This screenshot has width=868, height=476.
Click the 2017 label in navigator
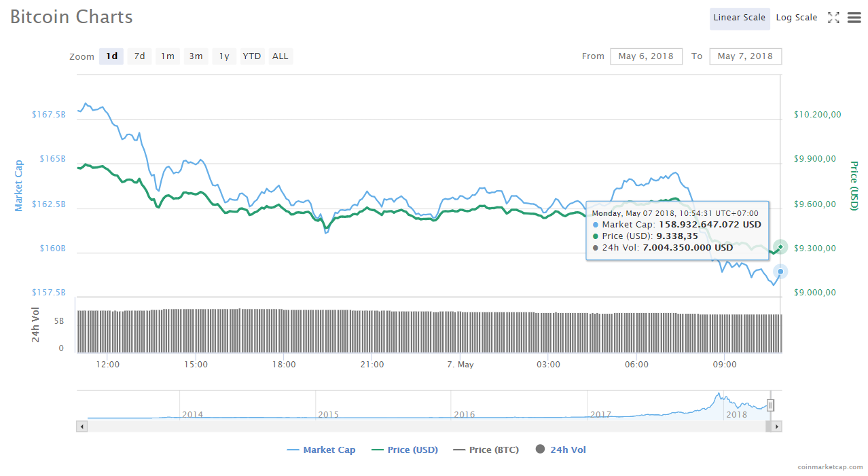tap(600, 414)
